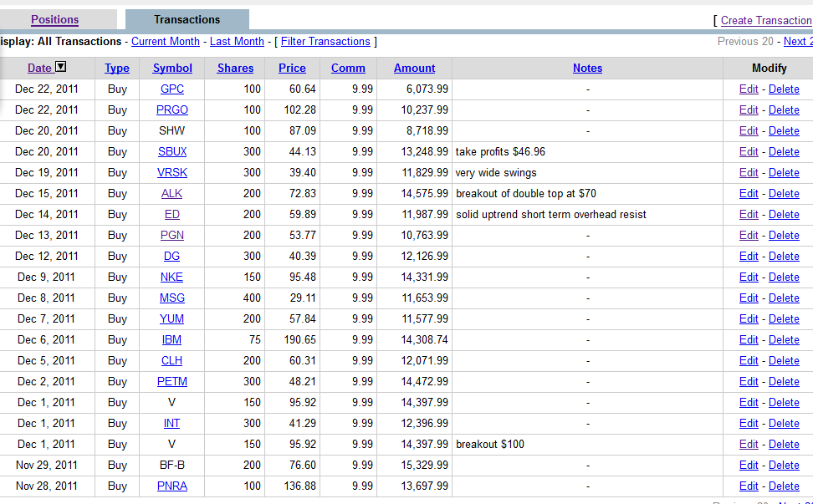
Task: Go to Next page of transactions at top
Action: tap(798, 42)
